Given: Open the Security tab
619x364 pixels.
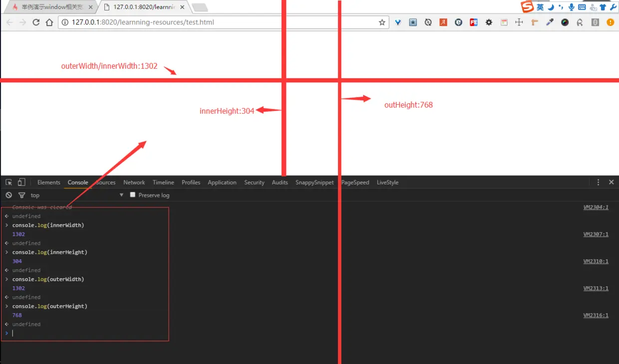Looking at the screenshot, I should pyautogui.click(x=254, y=182).
